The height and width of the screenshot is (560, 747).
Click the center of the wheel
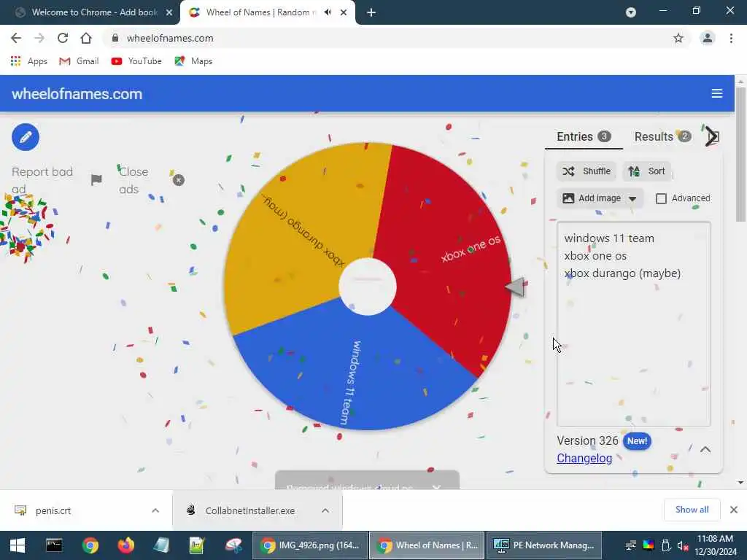pos(368,287)
